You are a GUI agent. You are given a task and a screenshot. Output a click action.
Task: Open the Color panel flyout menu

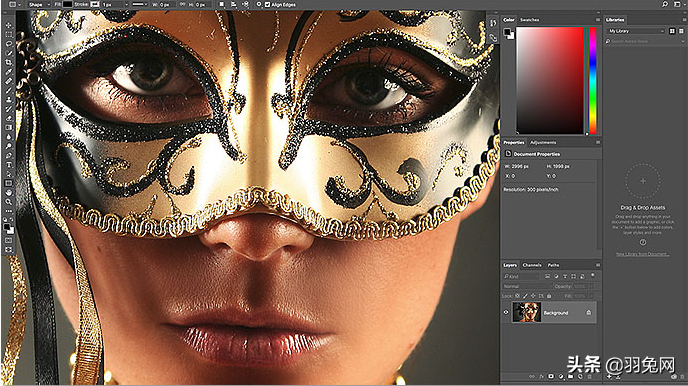(598, 20)
